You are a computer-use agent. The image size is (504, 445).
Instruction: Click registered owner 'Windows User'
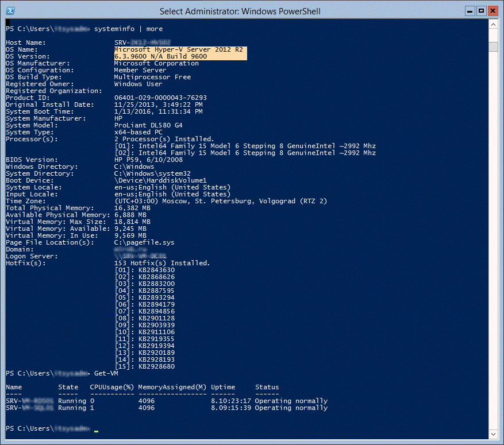pos(138,84)
